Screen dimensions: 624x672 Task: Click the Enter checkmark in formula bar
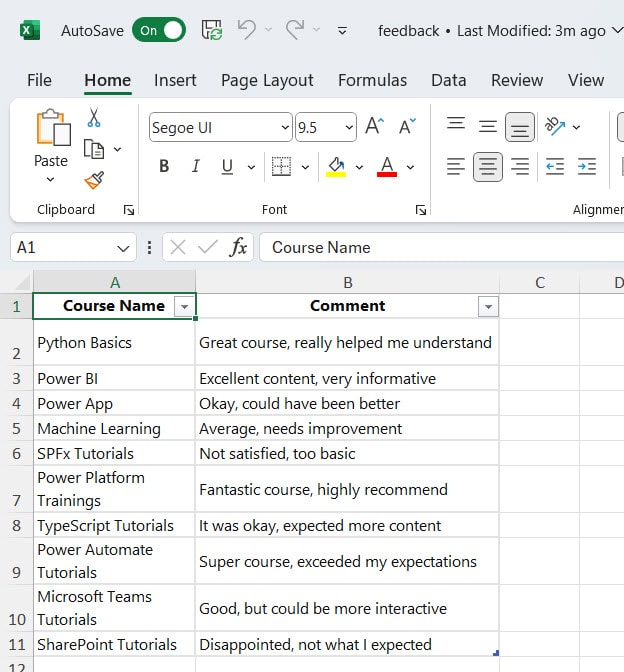coord(208,247)
